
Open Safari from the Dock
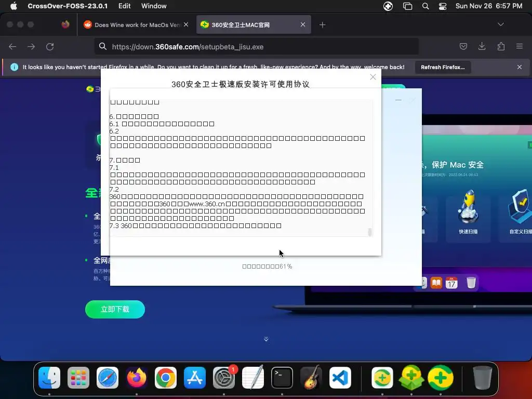point(108,378)
